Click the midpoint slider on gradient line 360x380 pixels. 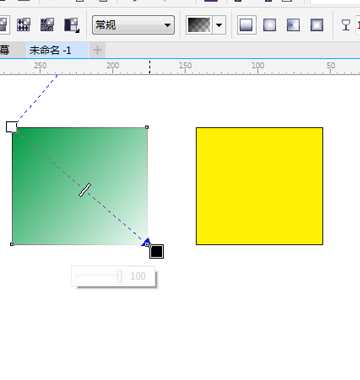(x=85, y=190)
